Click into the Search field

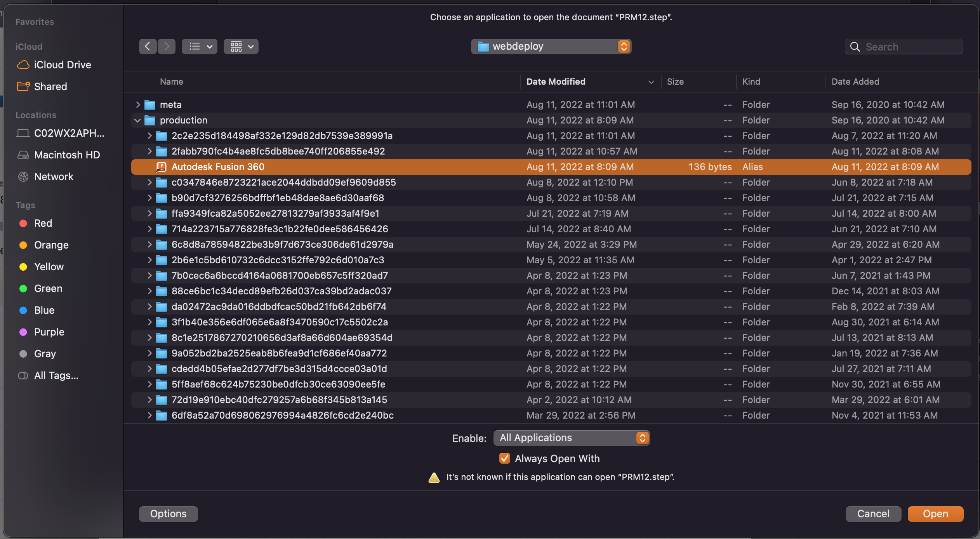coord(909,47)
